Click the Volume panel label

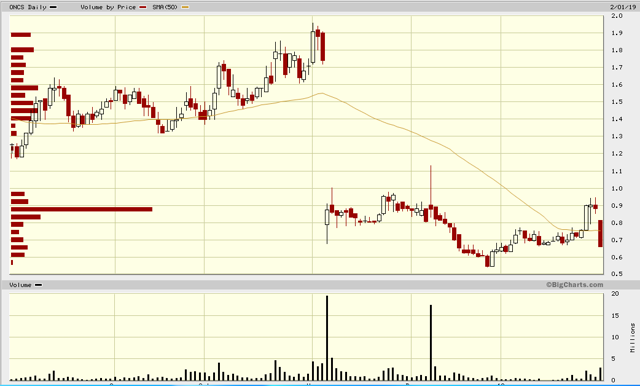coord(20,285)
